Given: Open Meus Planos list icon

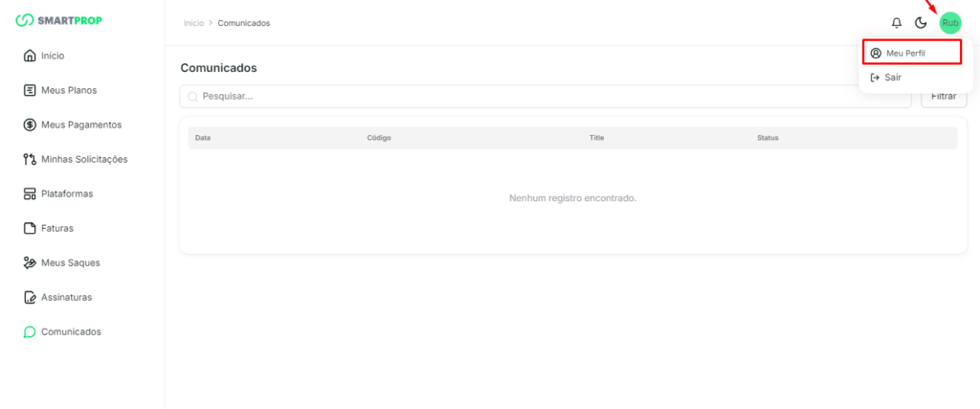Looking at the screenshot, I should pyautogui.click(x=29, y=90).
